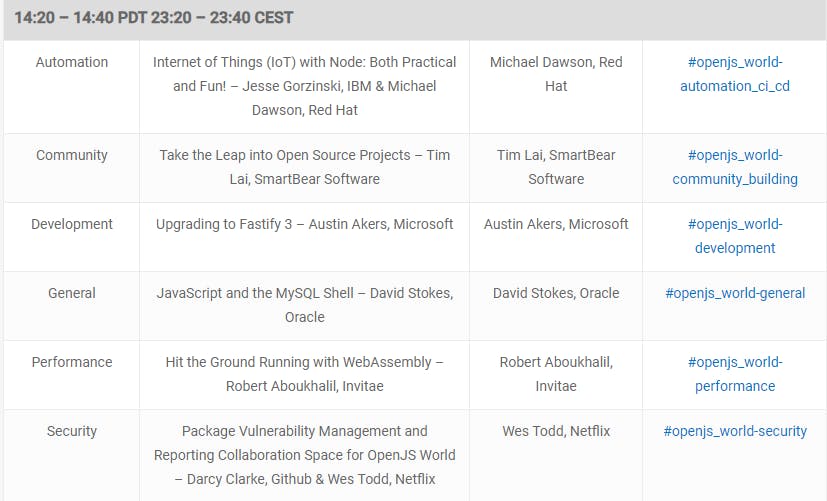This screenshot has width=827, height=501.
Task: Open the #openjs_world-automation_ci_cd channel link
Action: [x=735, y=74]
